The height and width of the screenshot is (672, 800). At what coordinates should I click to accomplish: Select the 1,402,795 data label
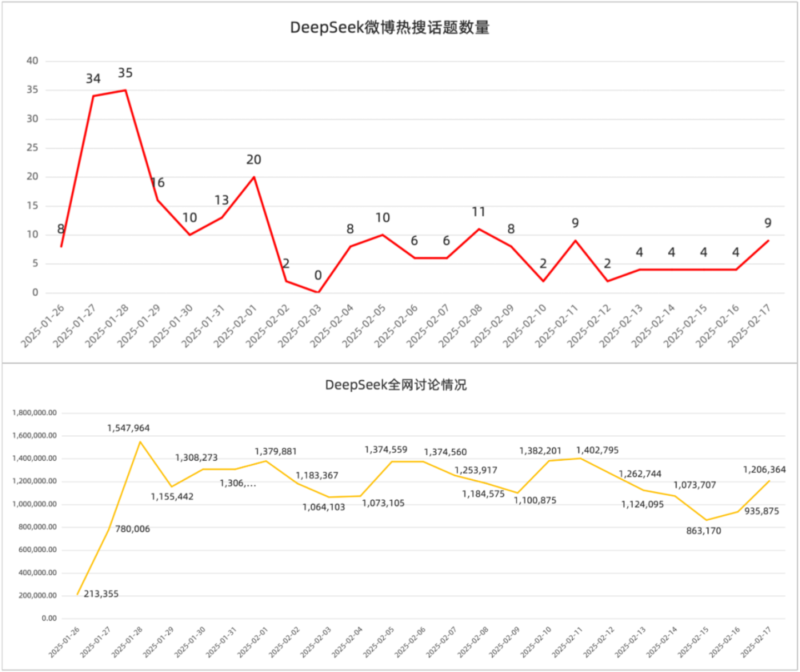(x=597, y=450)
